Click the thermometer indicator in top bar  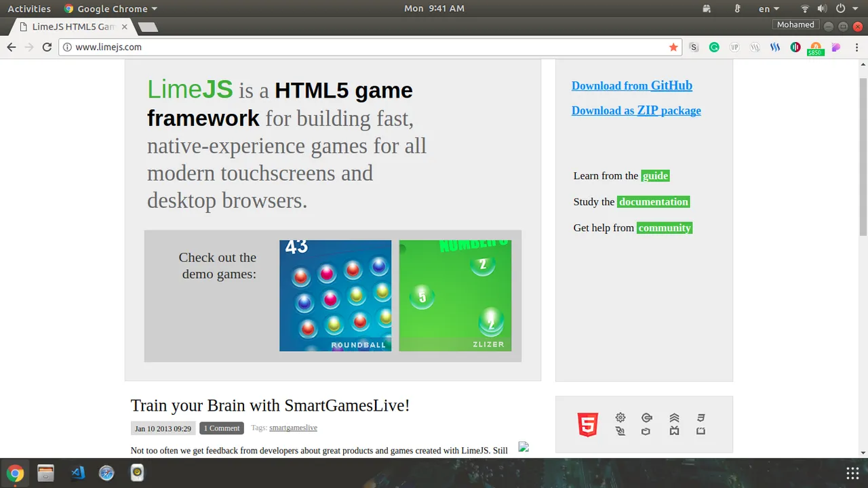pyautogui.click(x=738, y=9)
